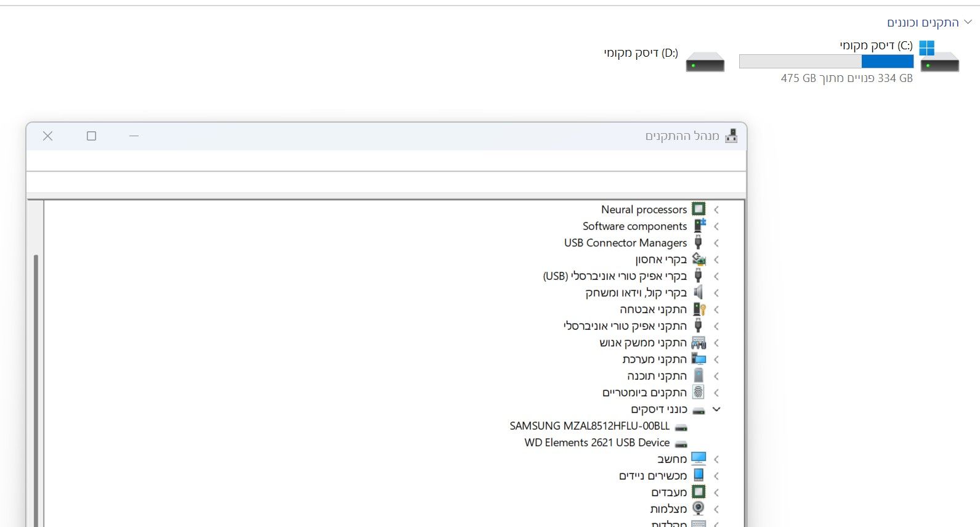Click the דיסק מקומי (C:) label
980x527 pixels.
click(876, 46)
